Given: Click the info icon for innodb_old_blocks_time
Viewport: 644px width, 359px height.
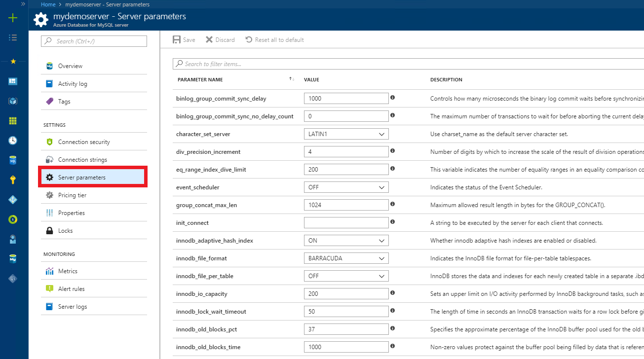Looking at the screenshot, I should [392, 346].
